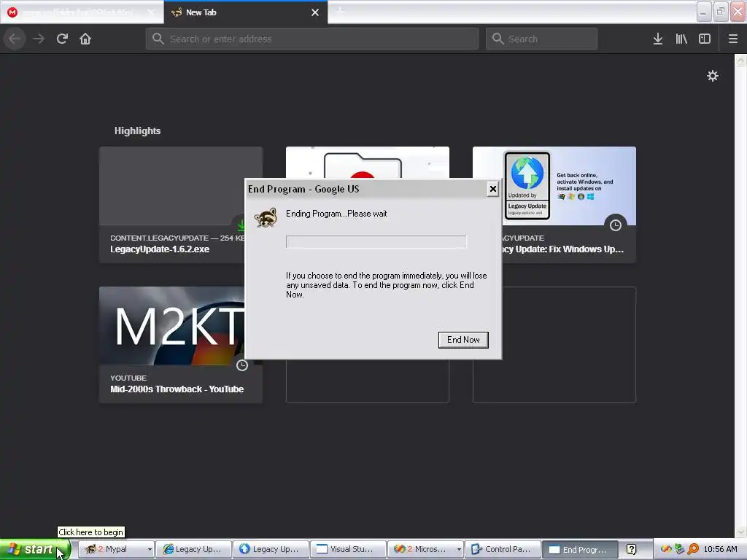
Task: Click the End Now button
Action: click(463, 340)
